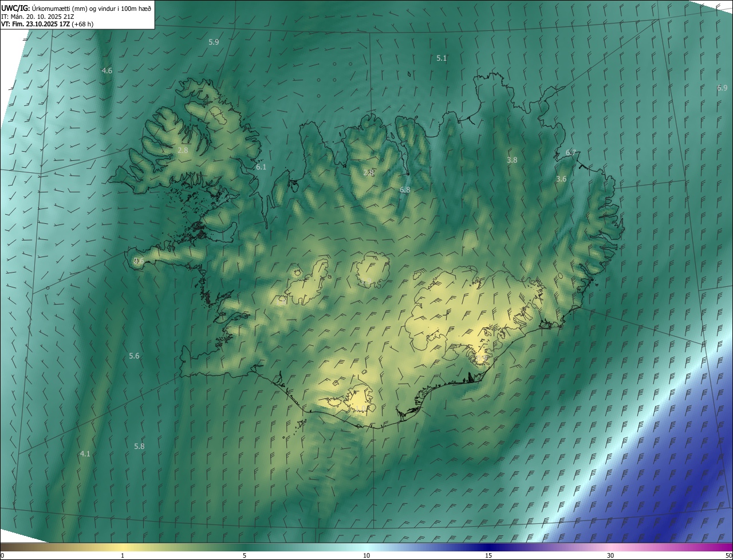This screenshot has height=560, width=733.
Task: Click the legend tick label 50
Action: pos(728,555)
